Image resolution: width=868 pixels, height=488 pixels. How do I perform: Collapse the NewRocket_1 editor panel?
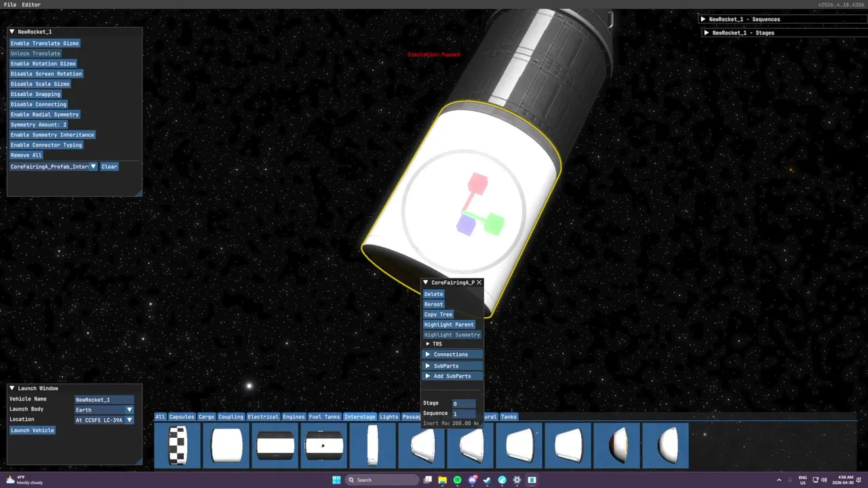point(12,32)
